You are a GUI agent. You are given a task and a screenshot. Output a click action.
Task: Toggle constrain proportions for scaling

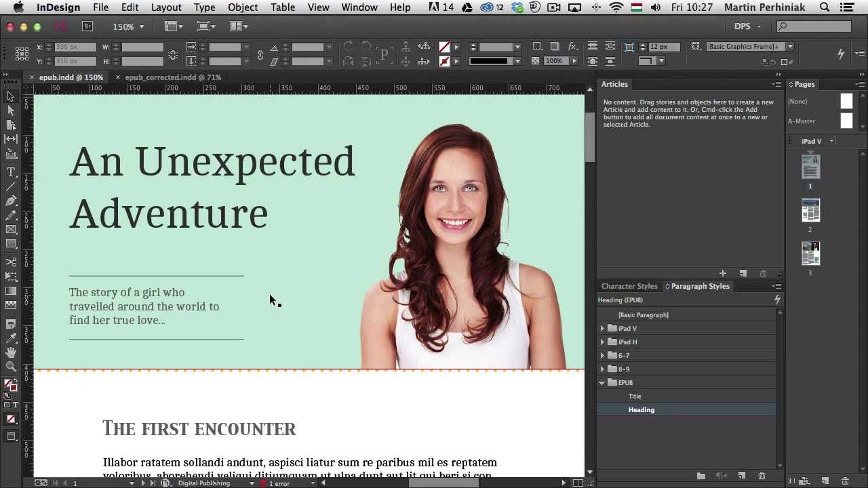click(x=260, y=54)
